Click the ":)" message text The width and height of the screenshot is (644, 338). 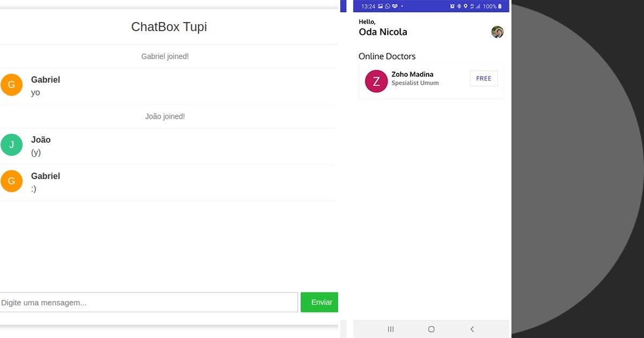pos(34,189)
